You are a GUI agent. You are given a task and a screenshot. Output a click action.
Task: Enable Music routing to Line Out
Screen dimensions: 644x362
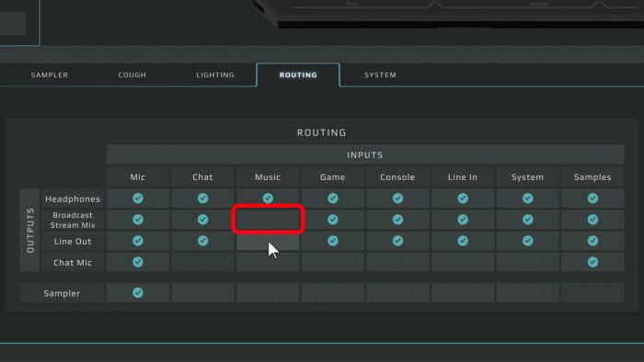click(268, 241)
